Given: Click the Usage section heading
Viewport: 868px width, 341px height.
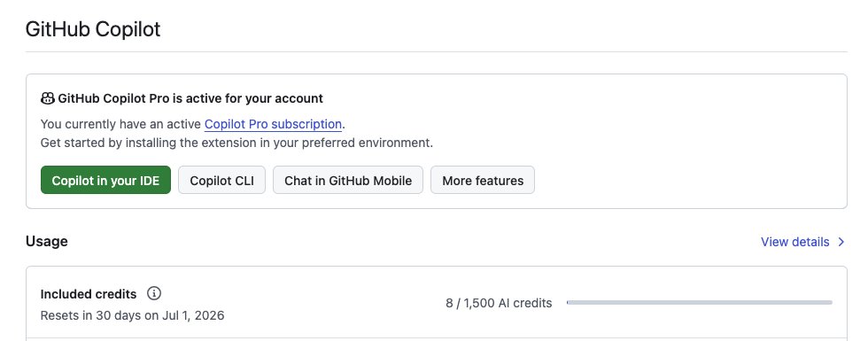Looking at the screenshot, I should click(x=46, y=241).
